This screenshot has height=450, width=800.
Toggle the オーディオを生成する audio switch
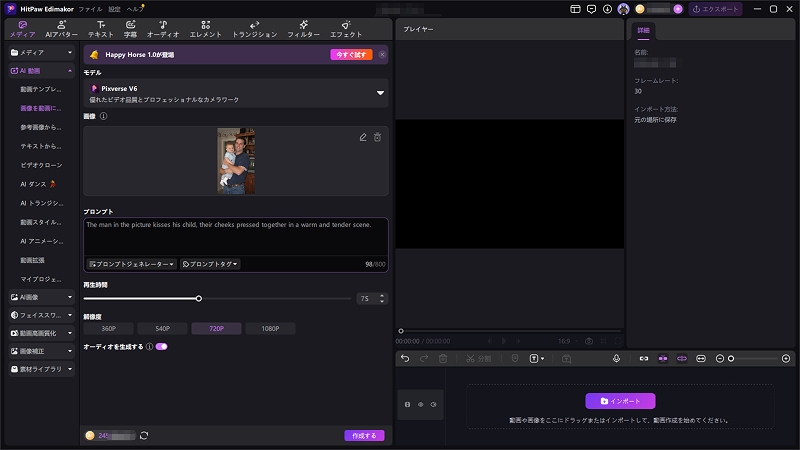162,346
